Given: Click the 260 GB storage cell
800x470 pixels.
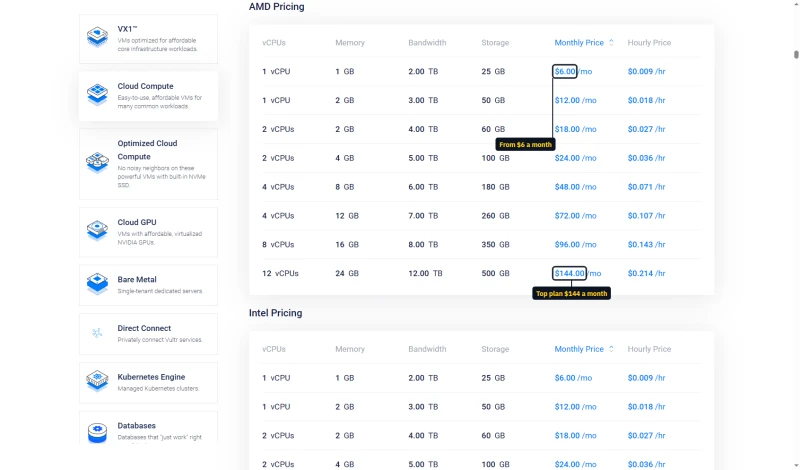Looking at the screenshot, I should click(495, 216).
